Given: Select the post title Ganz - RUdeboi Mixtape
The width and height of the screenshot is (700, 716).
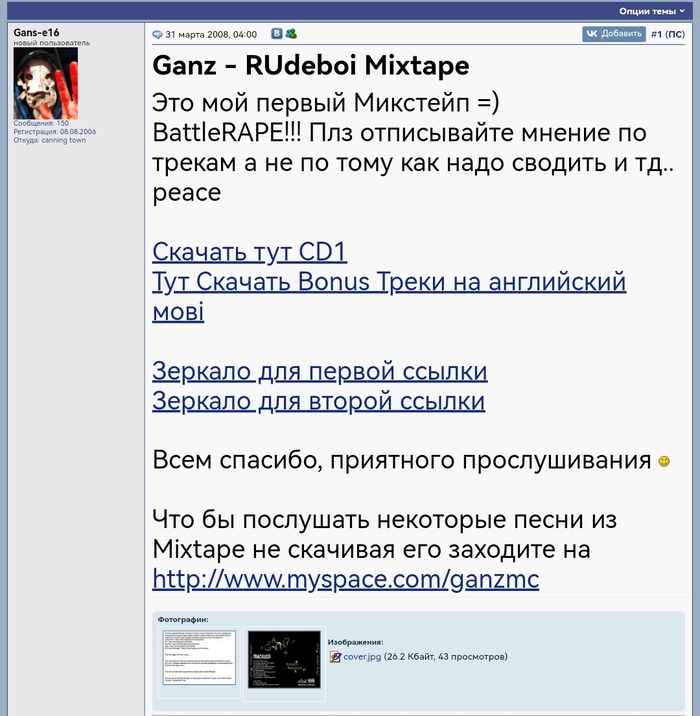Looking at the screenshot, I should click(x=311, y=65).
